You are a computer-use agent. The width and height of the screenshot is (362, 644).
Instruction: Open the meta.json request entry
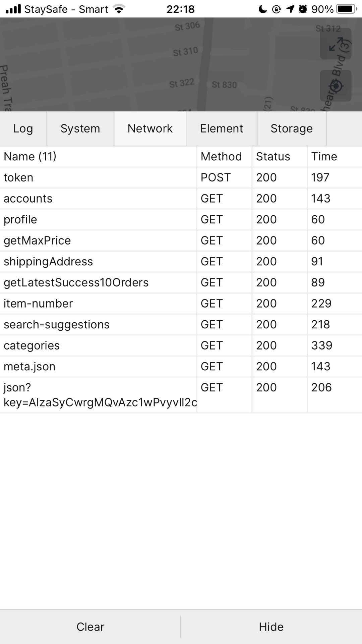(181, 366)
